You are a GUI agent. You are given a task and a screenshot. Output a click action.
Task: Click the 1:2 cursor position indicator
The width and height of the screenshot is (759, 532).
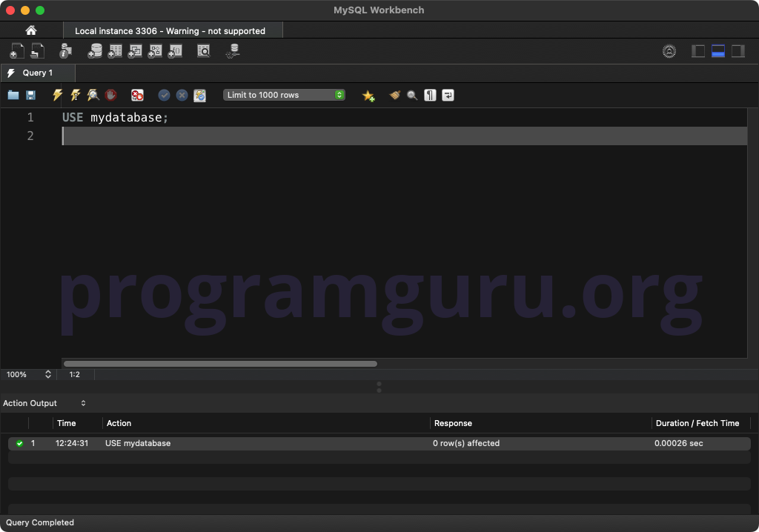pyautogui.click(x=75, y=374)
